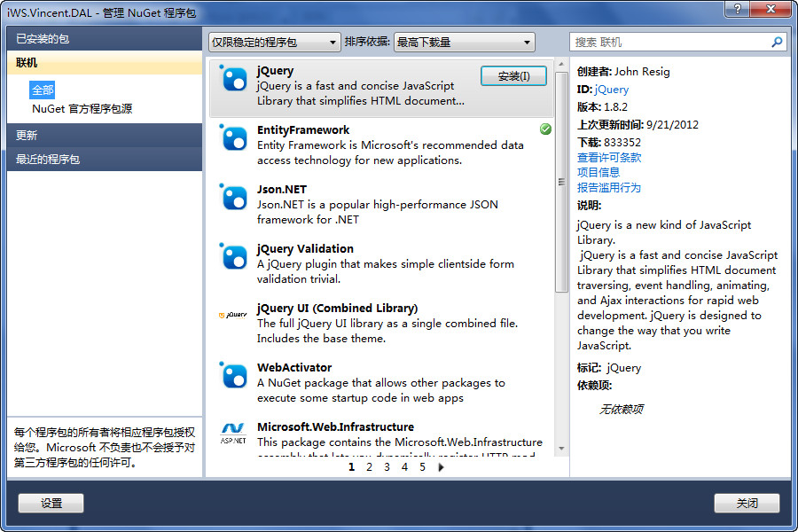Select the WebActivator package title
This screenshot has width=798, height=532.
[294, 368]
